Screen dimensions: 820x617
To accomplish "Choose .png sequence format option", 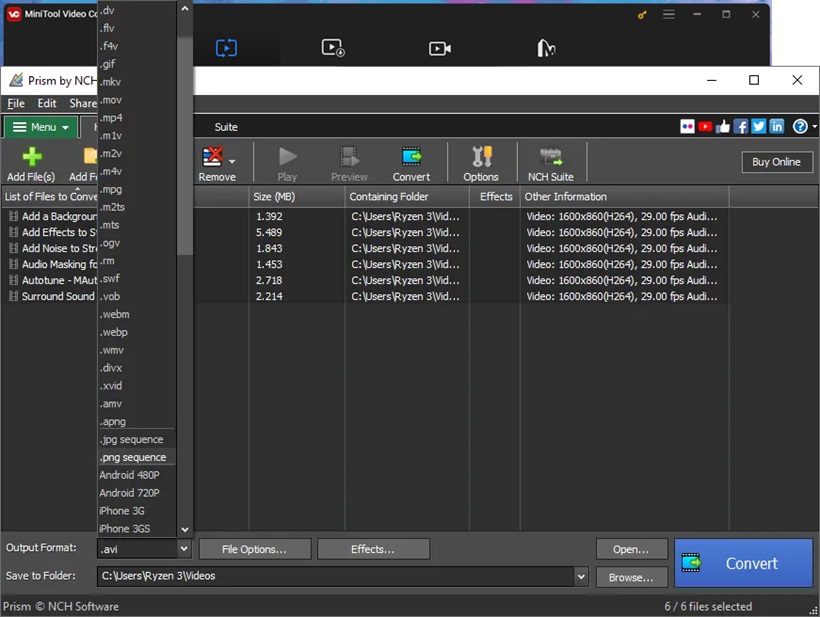I will point(136,457).
